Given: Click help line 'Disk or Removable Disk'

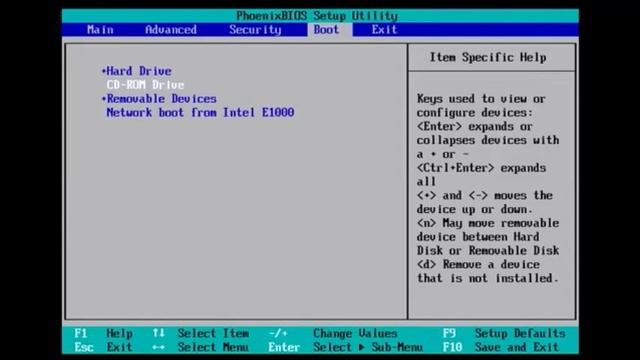Looking at the screenshot, I should [488, 251].
